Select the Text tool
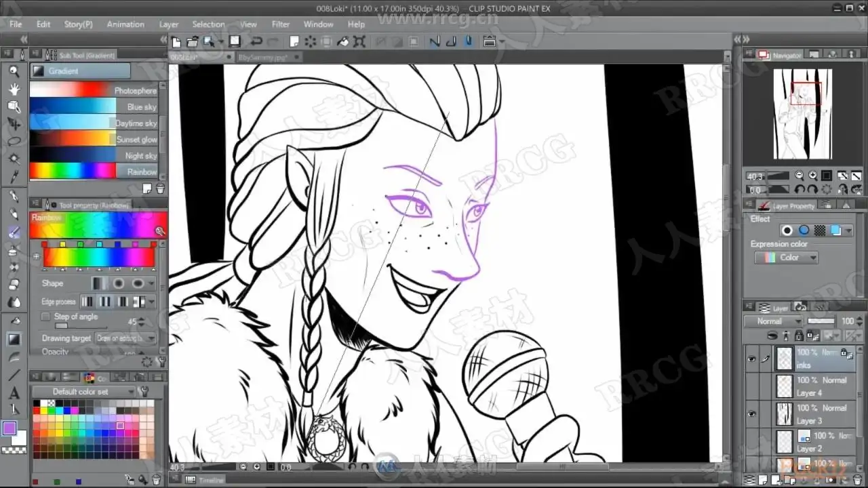This screenshot has width=868, height=488. coord(14,393)
